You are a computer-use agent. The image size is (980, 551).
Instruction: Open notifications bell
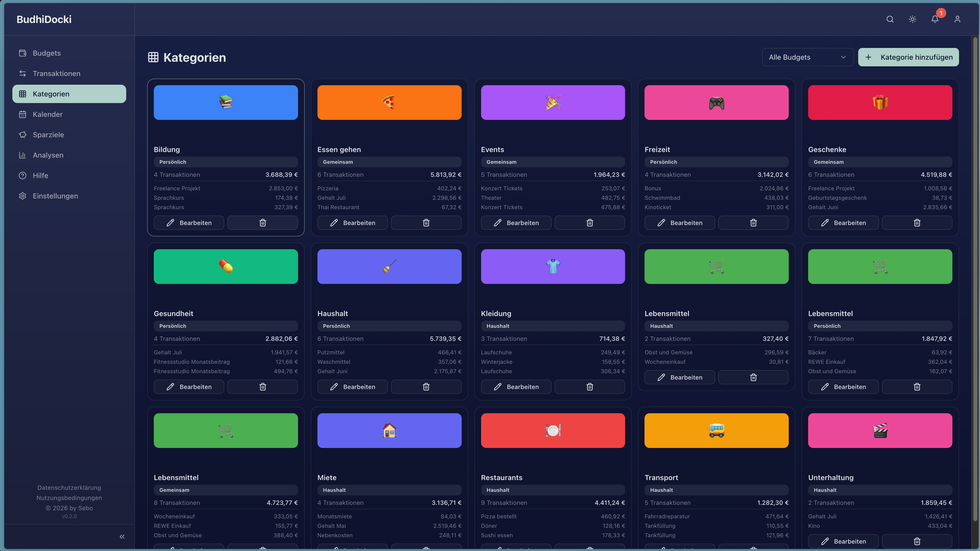coord(935,19)
